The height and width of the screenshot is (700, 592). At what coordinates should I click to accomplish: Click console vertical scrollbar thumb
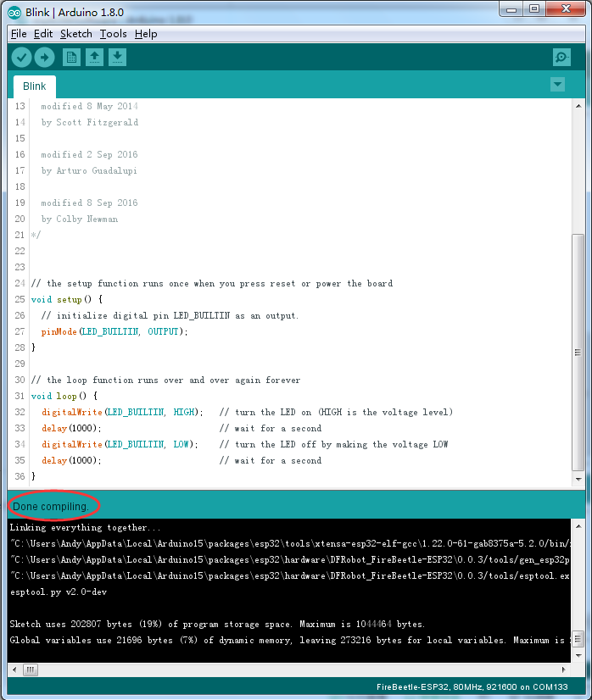578,639
